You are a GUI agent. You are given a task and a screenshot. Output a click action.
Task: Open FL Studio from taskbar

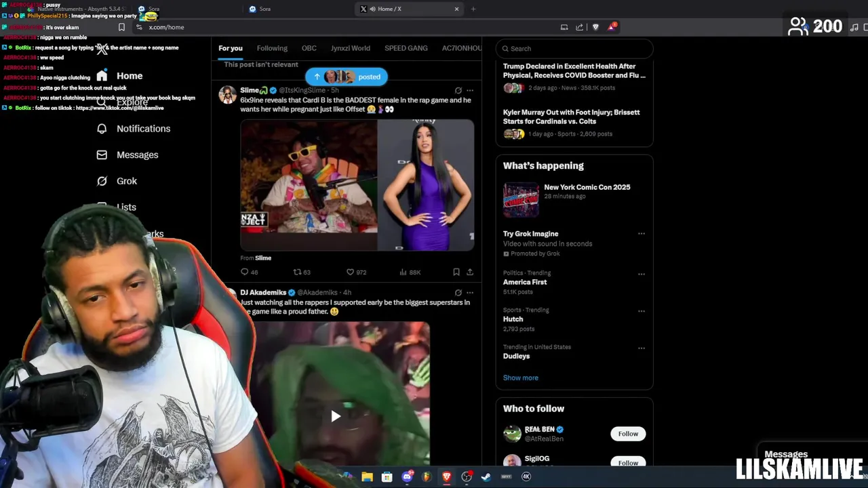(427, 476)
